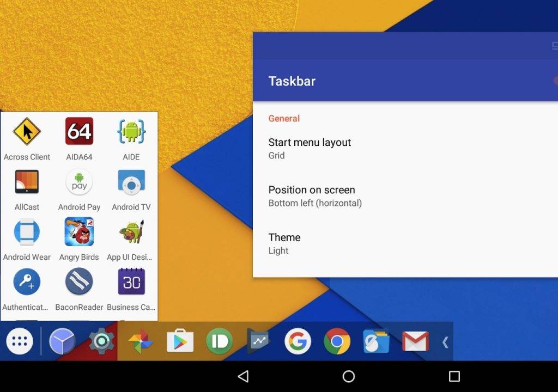
Task: Open the AIDE app
Action: click(x=131, y=131)
